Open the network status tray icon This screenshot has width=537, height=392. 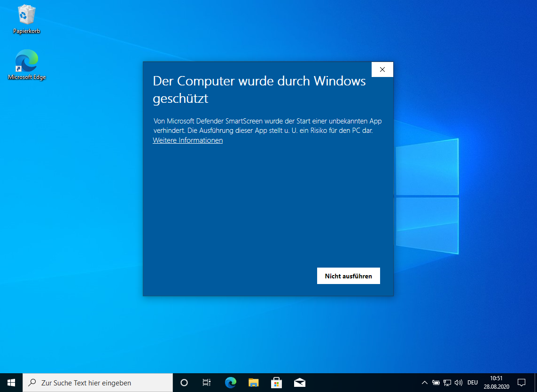tap(447, 383)
